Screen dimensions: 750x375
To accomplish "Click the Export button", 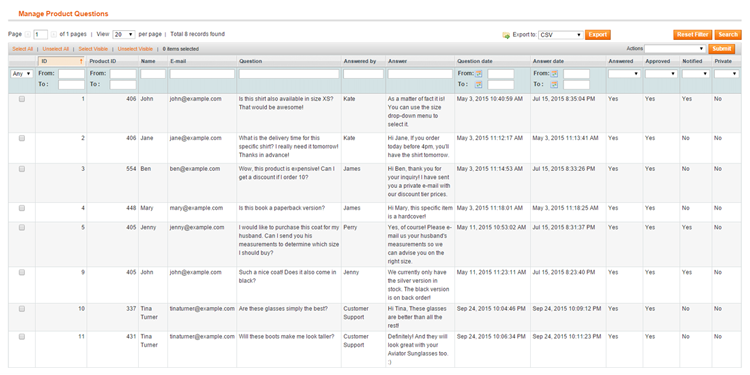I will pyautogui.click(x=597, y=35).
